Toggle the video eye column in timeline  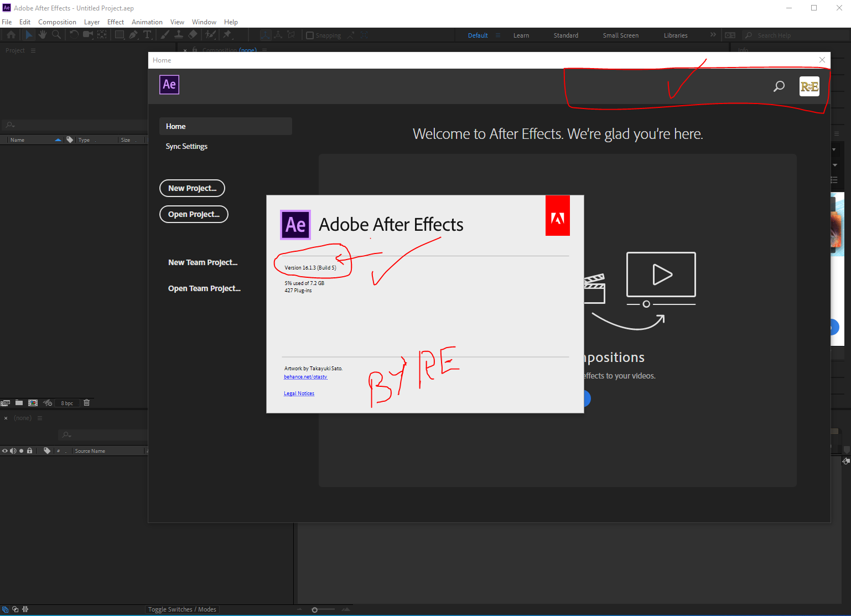tap(4, 451)
